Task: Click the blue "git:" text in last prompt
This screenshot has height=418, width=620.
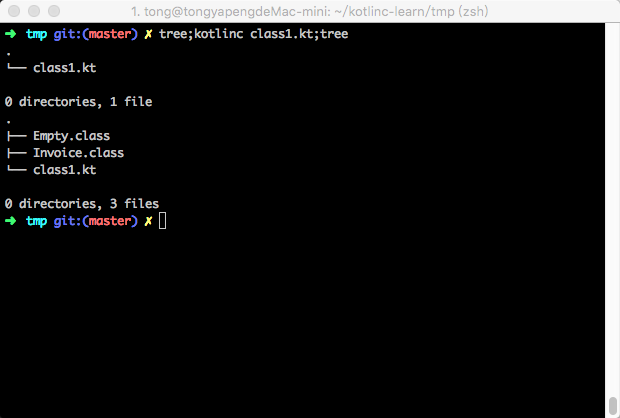Action: click(x=68, y=221)
